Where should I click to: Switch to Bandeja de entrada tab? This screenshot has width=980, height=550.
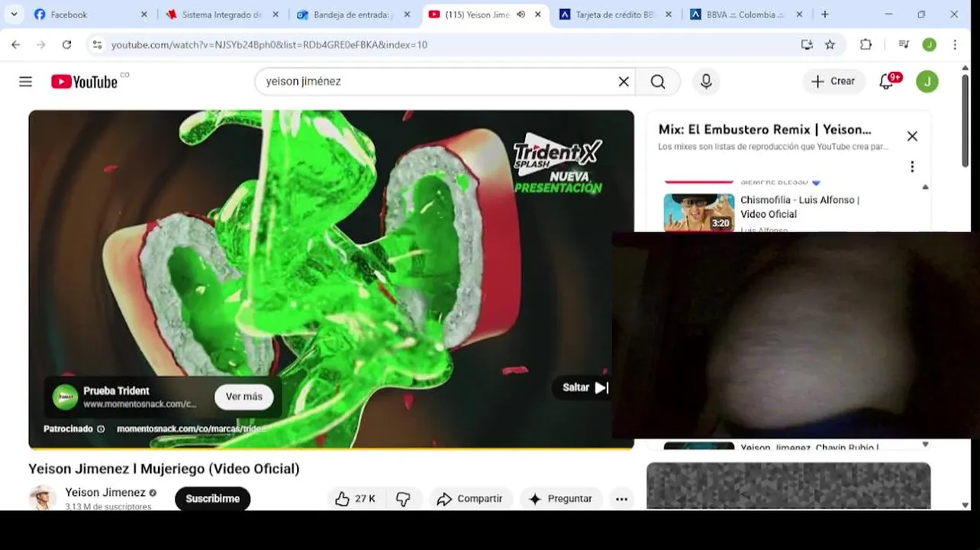pos(353,15)
